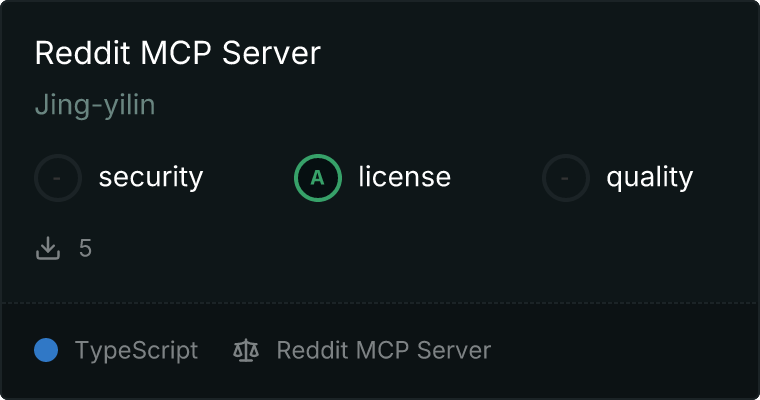Click the dash inside security circle

(x=57, y=178)
